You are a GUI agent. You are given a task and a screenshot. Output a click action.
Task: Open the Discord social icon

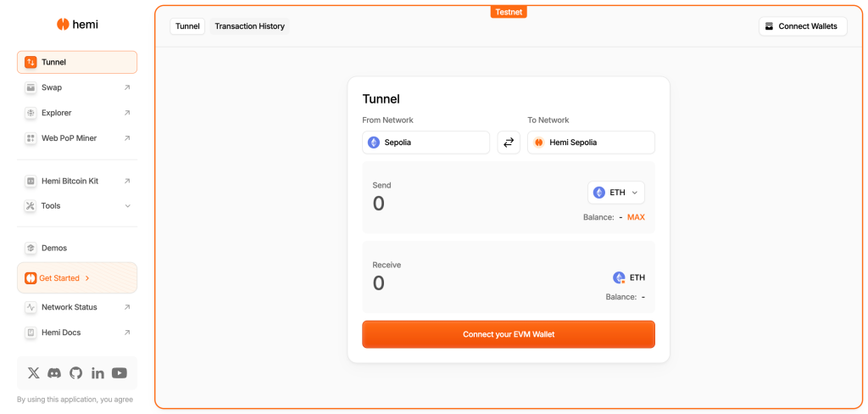point(55,372)
